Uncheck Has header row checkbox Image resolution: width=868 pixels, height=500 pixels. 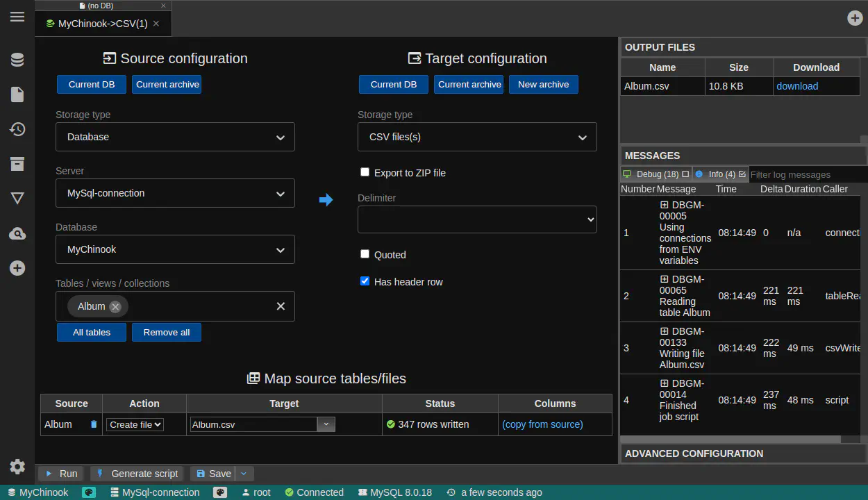click(365, 281)
